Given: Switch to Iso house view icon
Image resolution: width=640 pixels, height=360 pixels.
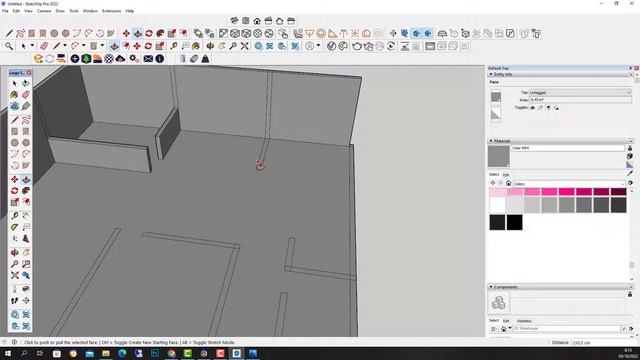Looking at the screenshot, I should coord(234,21).
